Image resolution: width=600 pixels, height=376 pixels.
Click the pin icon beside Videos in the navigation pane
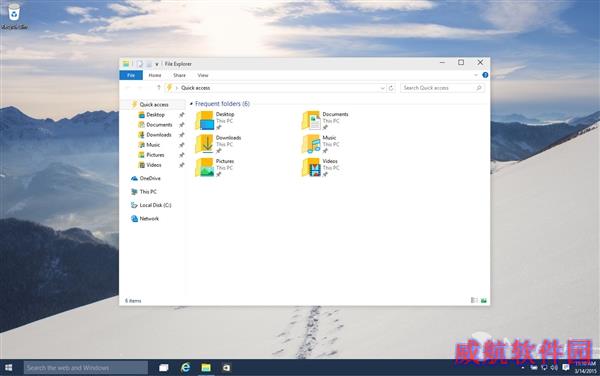181,165
